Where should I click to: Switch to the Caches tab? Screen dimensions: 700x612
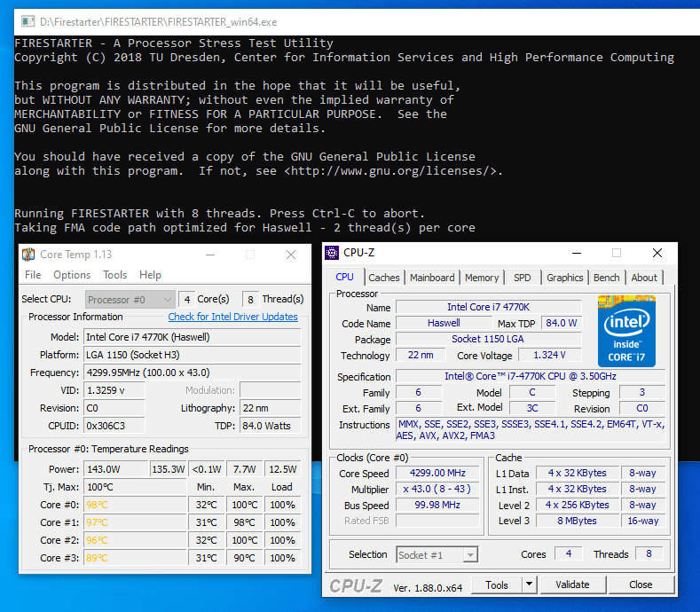point(384,278)
